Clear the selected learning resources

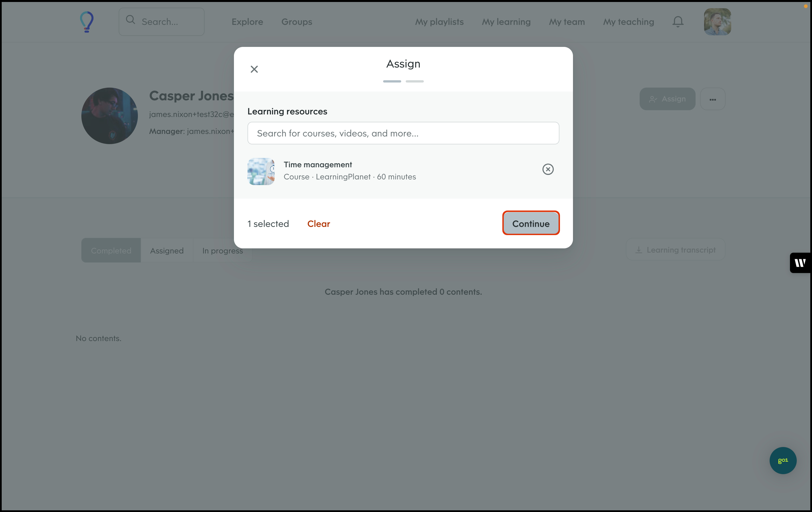(318, 224)
